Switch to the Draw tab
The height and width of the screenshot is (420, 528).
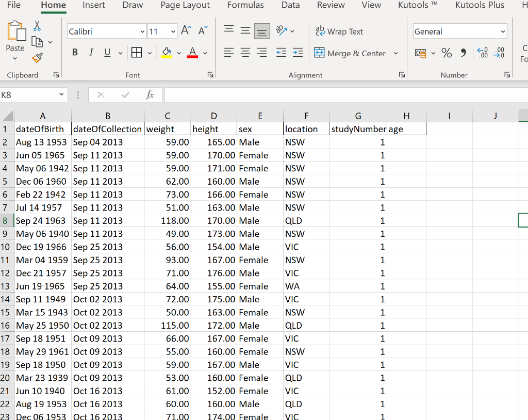pyautogui.click(x=133, y=5)
